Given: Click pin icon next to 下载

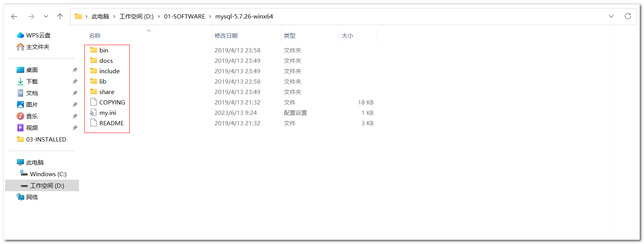Looking at the screenshot, I should (75, 81).
